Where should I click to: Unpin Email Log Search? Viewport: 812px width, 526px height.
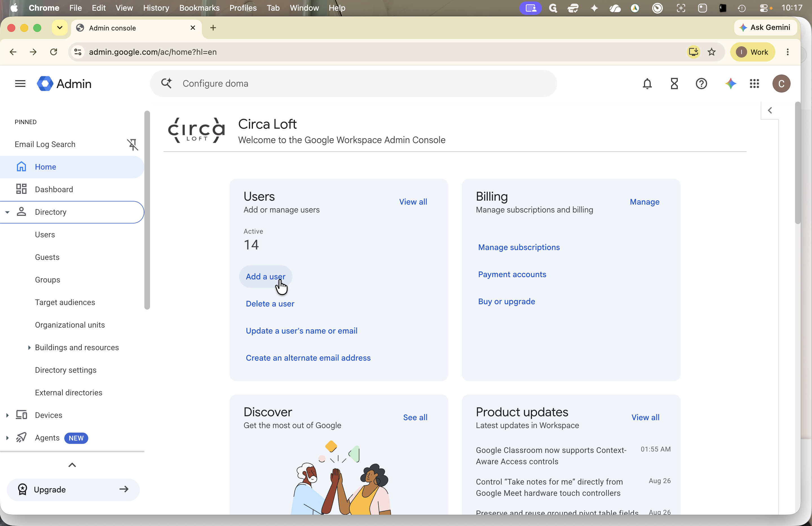133,144
